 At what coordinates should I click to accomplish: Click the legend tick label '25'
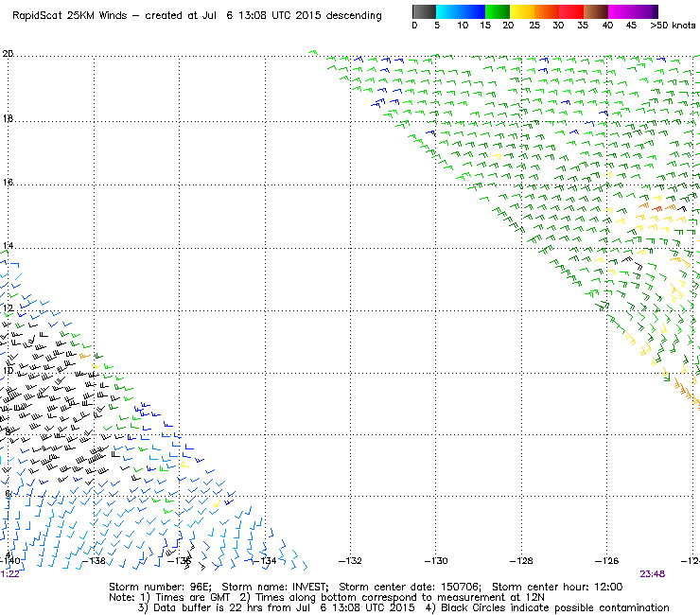coord(534,26)
